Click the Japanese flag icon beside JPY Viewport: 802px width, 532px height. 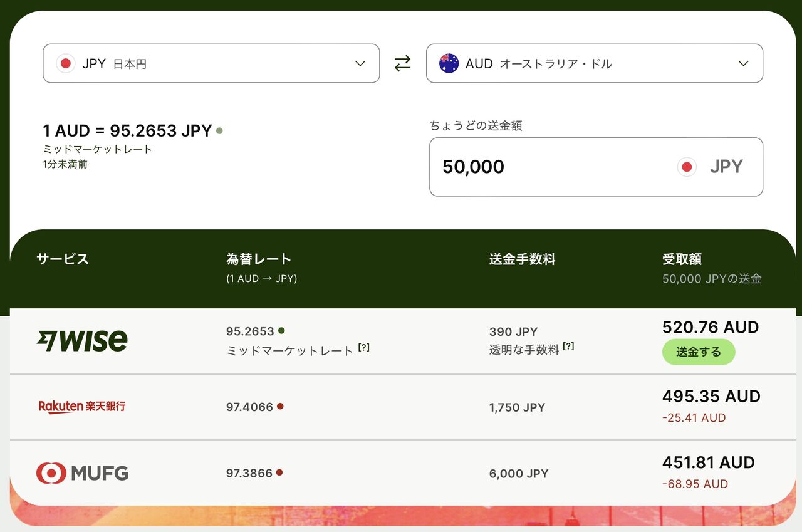65,63
